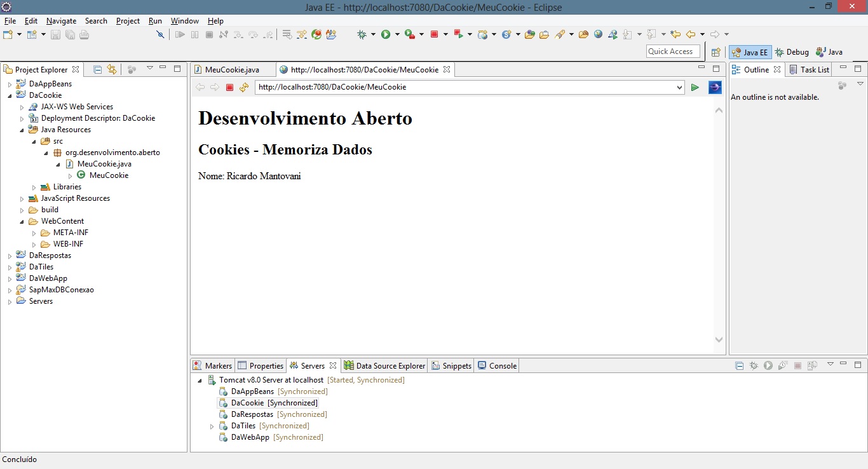Click the Skip All Breakpoints icon
The width and height of the screenshot is (868, 469).
pos(161,34)
